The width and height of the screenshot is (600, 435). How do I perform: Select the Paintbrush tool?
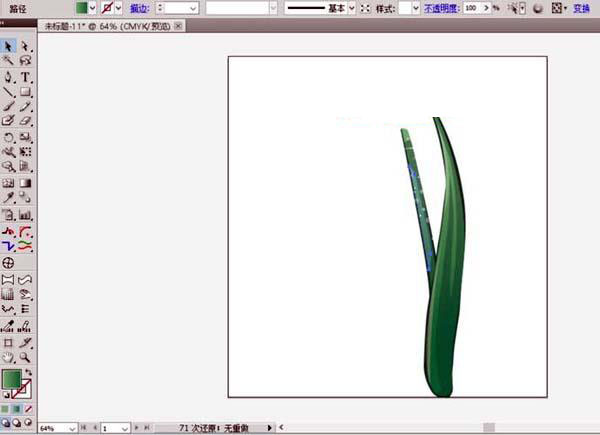click(8, 106)
